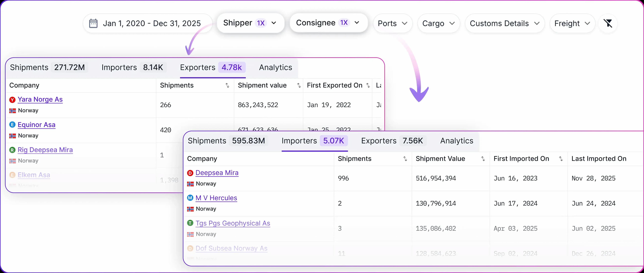The image size is (644, 273).
Task: Click the Deepsea Mira avatar icon
Action: (190, 173)
